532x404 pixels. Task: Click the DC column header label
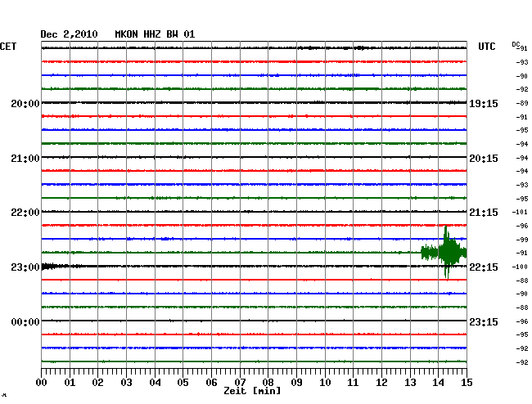point(516,44)
